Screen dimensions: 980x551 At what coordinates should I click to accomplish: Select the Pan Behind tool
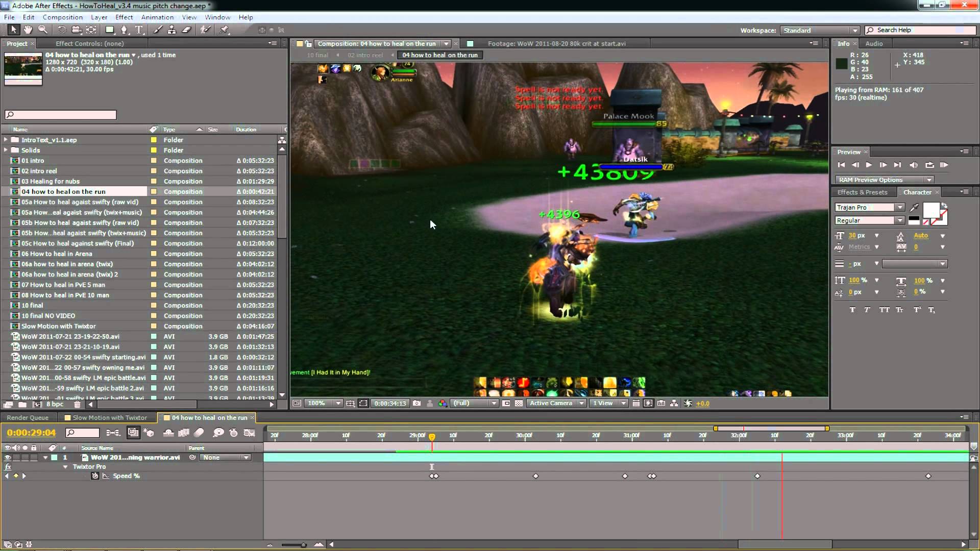(x=91, y=30)
